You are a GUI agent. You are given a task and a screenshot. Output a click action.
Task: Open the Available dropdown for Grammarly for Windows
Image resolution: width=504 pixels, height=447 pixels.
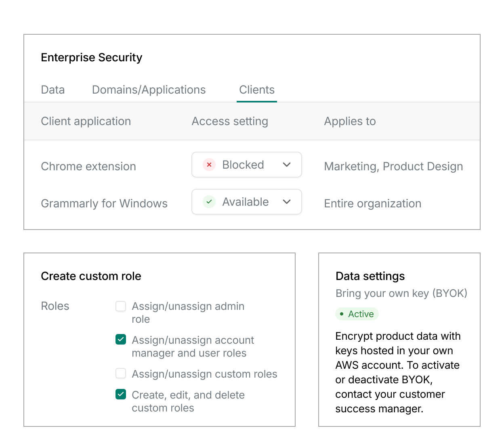point(246,202)
